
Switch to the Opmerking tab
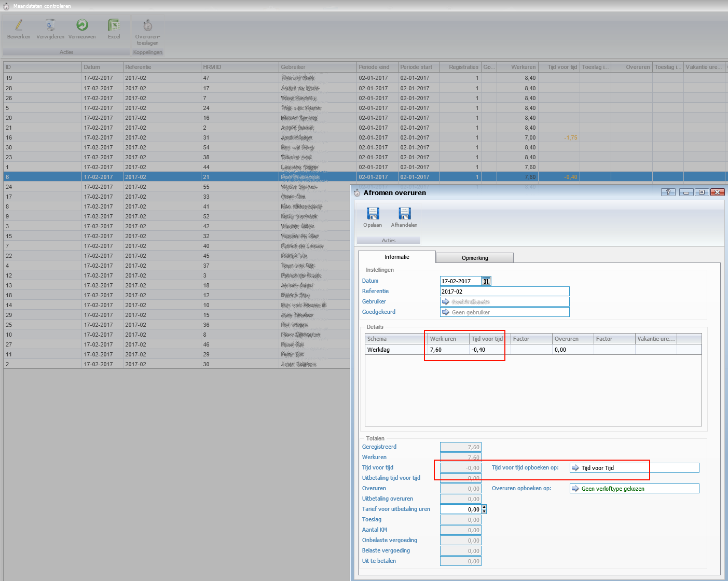pos(475,258)
